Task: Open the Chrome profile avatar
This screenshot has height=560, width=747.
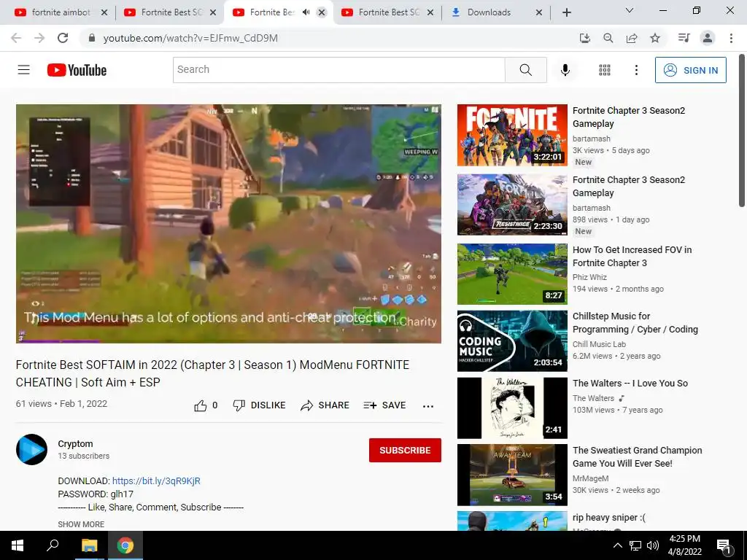Action: click(708, 38)
